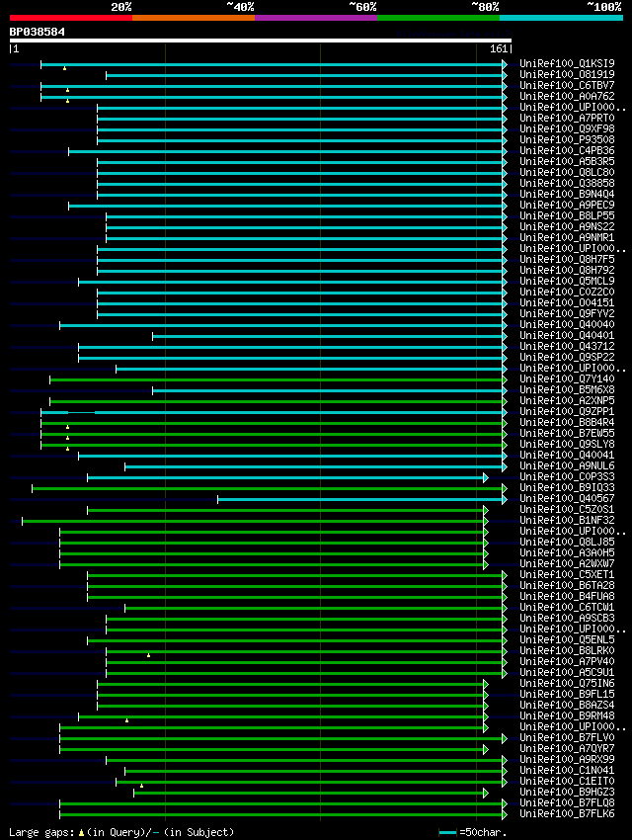Click the green alignment bar for B9RM48
The width and height of the screenshot is (632, 840).
pyautogui.click(x=281, y=716)
